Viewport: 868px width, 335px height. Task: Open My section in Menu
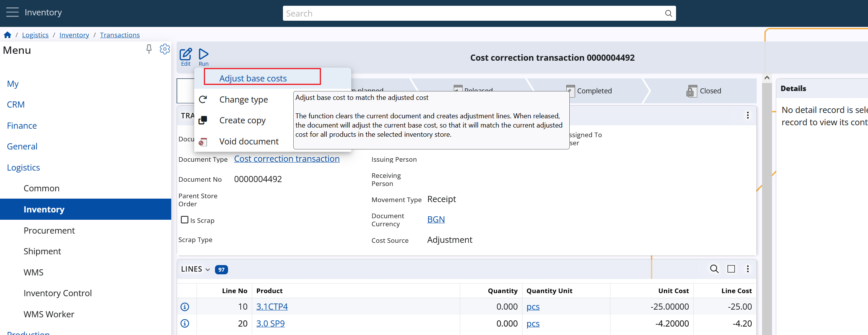coord(13,84)
